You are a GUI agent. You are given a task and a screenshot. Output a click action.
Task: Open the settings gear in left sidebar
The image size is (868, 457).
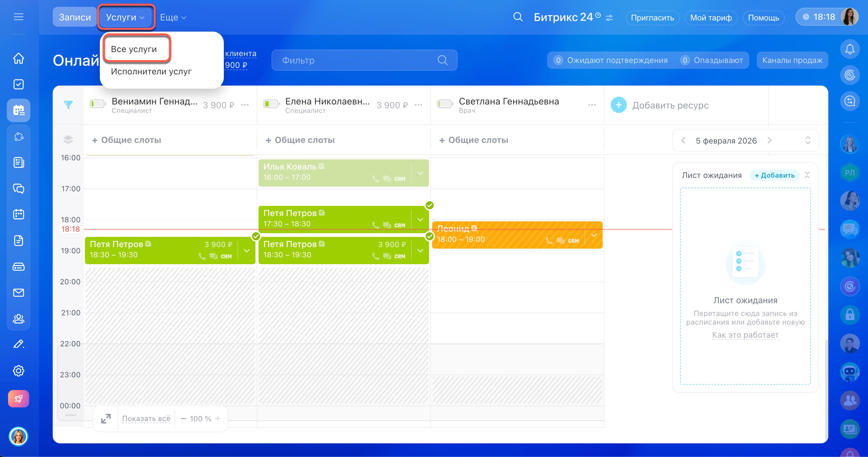[19, 371]
